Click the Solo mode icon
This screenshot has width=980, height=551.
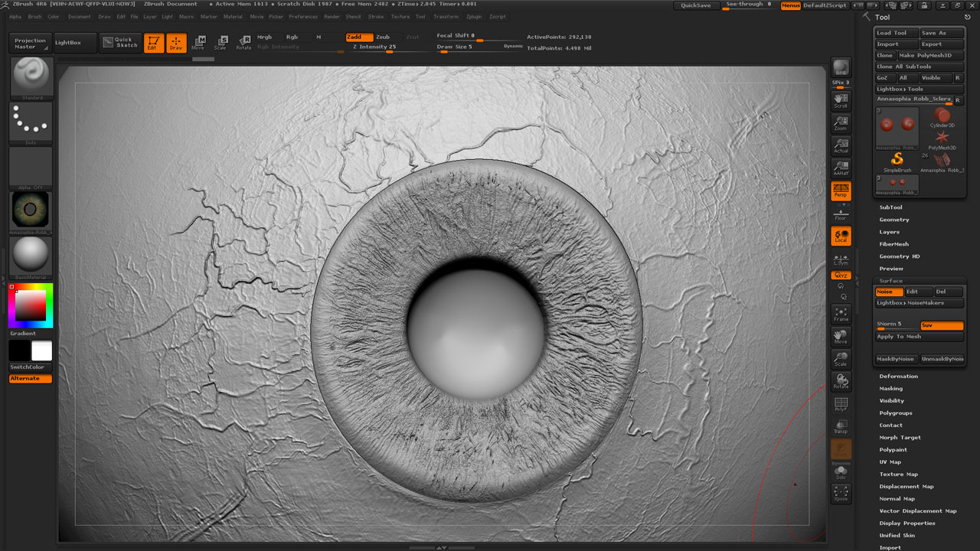pyautogui.click(x=841, y=472)
